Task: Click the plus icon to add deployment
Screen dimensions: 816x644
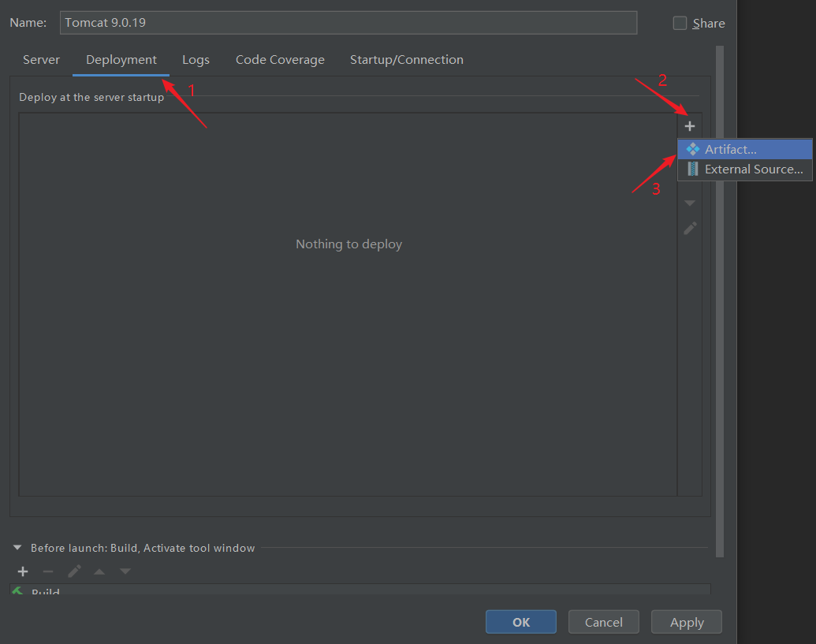Action: point(690,126)
